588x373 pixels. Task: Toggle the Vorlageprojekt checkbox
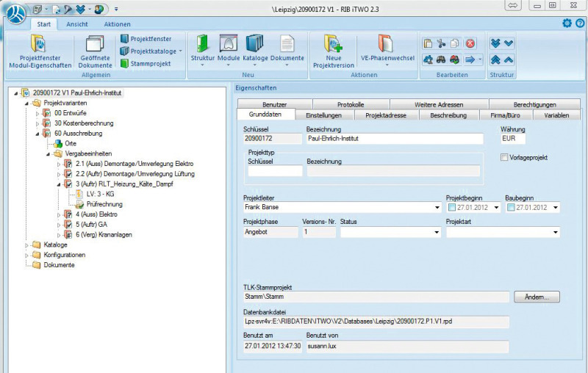click(504, 157)
